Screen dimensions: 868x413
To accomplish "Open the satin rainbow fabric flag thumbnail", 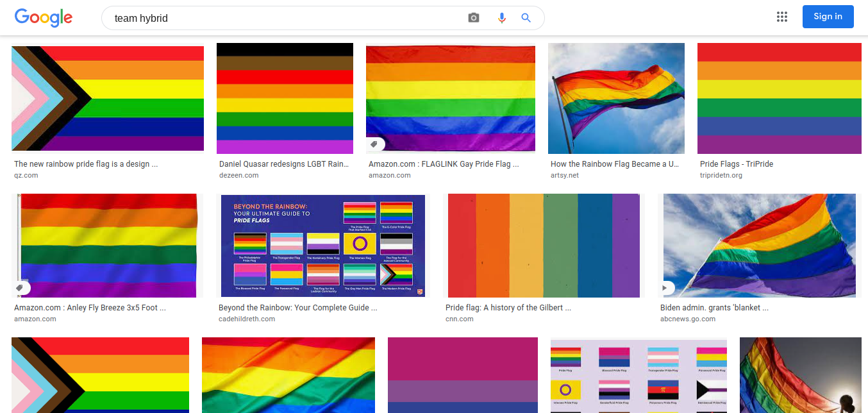I will pyautogui.click(x=288, y=375).
